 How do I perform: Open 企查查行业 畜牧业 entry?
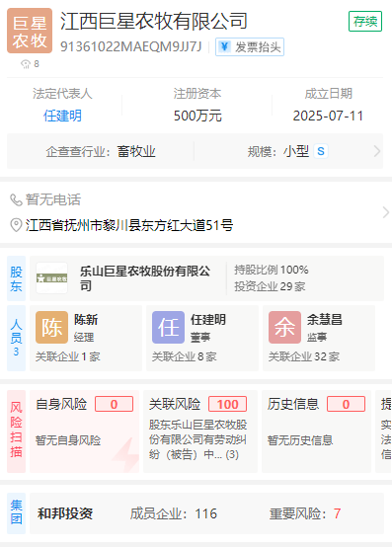point(101,152)
